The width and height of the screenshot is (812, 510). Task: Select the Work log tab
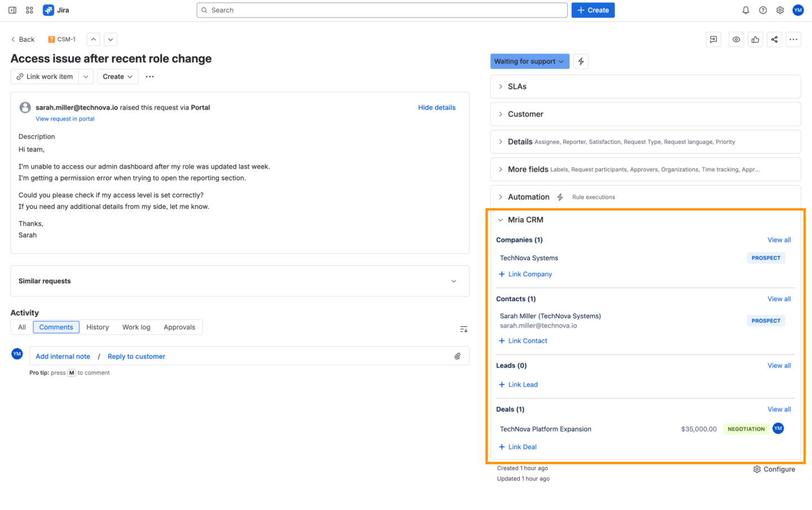click(x=136, y=327)
